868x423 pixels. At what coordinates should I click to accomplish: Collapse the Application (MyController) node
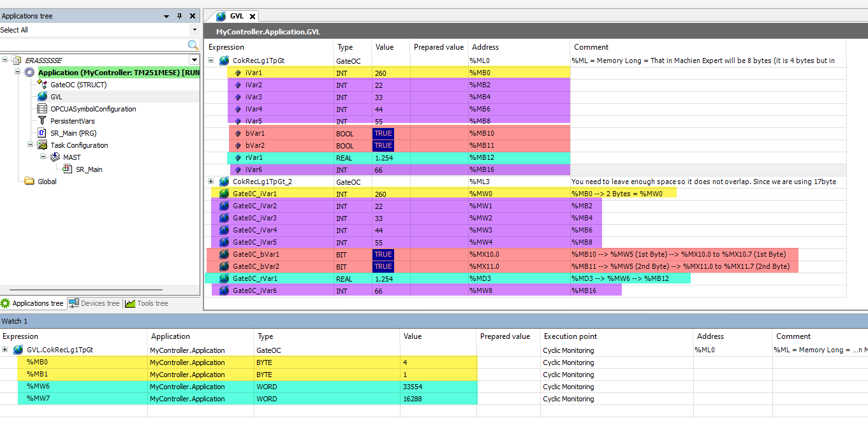[18, 72]
